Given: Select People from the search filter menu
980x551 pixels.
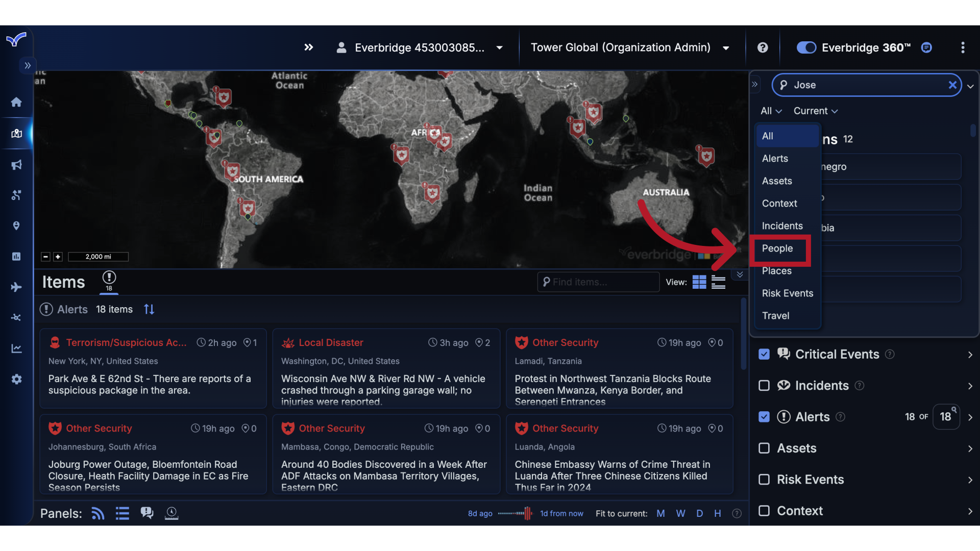Looking at the screenshot, I should coord(777,249).
